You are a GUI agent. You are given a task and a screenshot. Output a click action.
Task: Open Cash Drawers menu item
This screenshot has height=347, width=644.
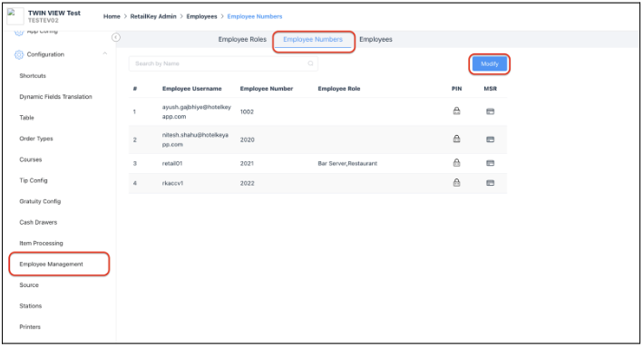[x=38, y=222]
